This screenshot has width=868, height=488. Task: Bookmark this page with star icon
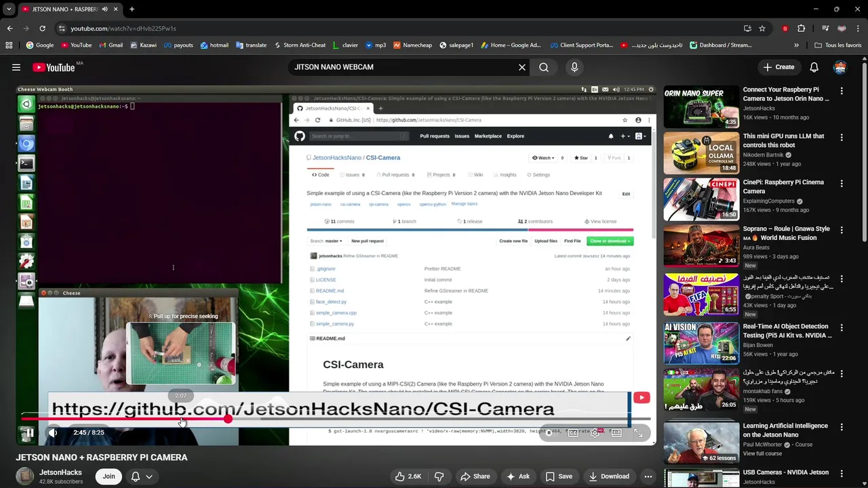click(x=762, y=28)
